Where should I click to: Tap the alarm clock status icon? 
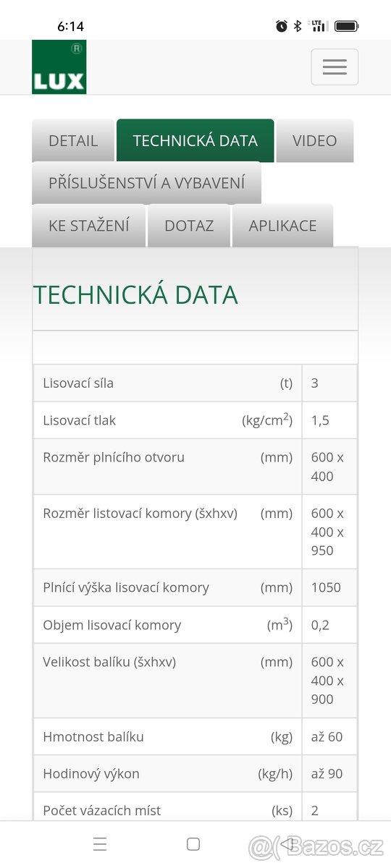click(x=282, y=26)
